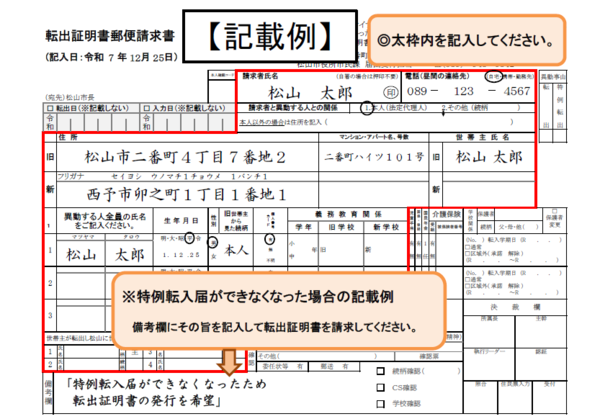
Task: Tick the 学校確認 checkbox
Action: pos(380,403)
